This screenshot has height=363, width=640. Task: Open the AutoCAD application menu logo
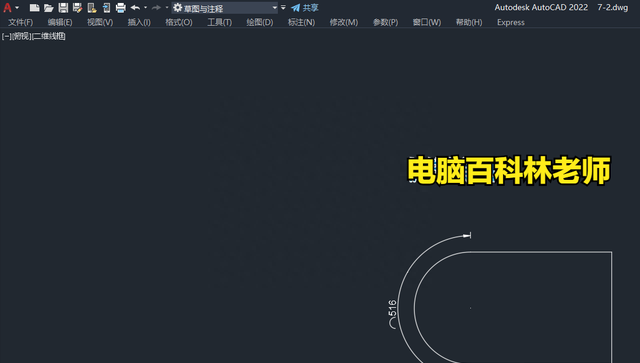click(x=7, y=7)
